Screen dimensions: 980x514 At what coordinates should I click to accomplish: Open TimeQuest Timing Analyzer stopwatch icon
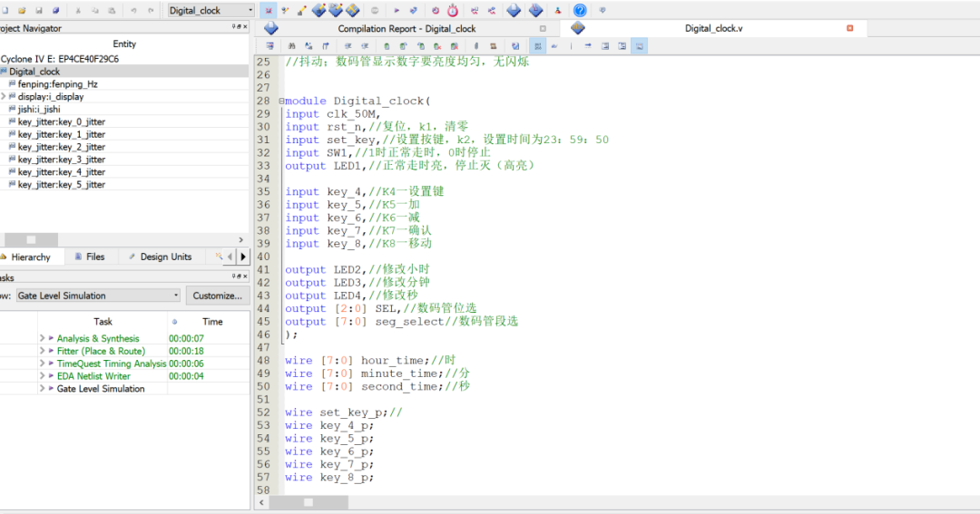[x=452, y=11]
